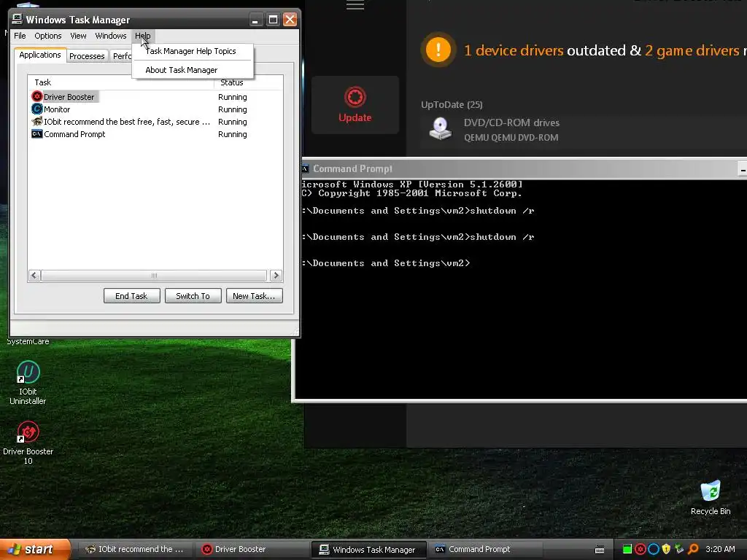Click the on-screen keyboard icon in taskbar
Screen dimensions: 747x560
(600, 550)
